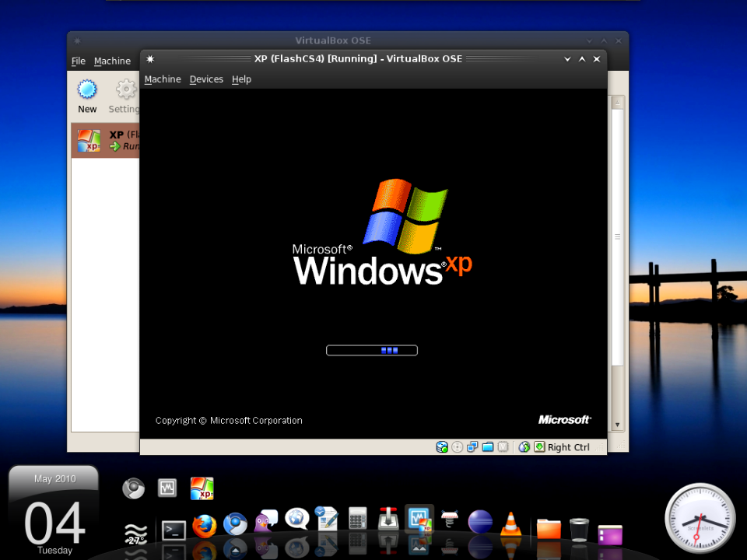Launch Chromium browser from the dock
Image resolution: width=747 pixels, height=560 pixels.
tap(235, 525)
